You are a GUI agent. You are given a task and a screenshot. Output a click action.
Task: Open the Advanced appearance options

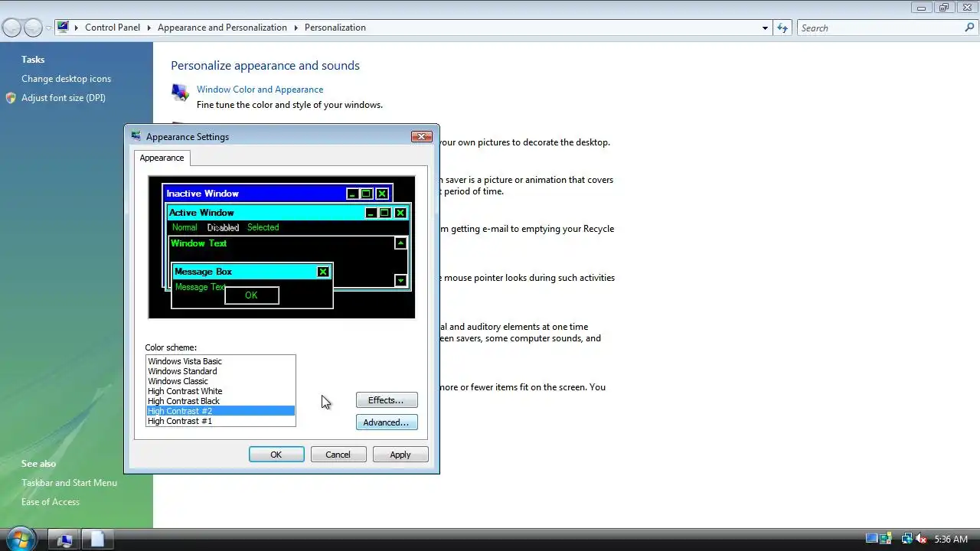pos(387,422)
